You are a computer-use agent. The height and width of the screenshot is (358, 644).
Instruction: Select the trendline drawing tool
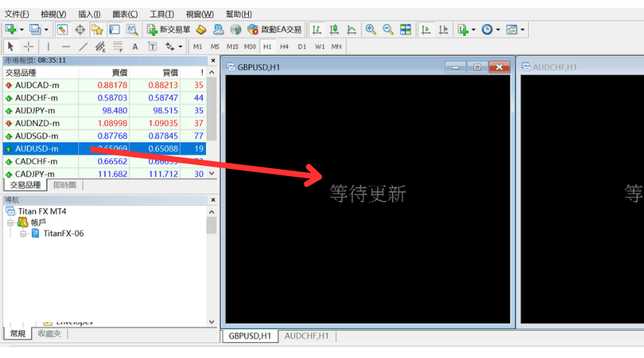[83, 47]
